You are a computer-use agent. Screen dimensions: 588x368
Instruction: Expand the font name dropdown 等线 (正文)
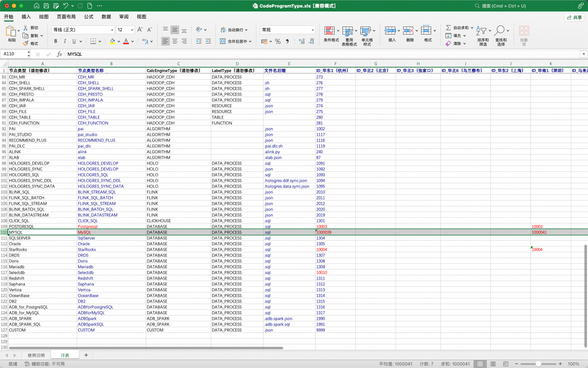pos(112,30)
